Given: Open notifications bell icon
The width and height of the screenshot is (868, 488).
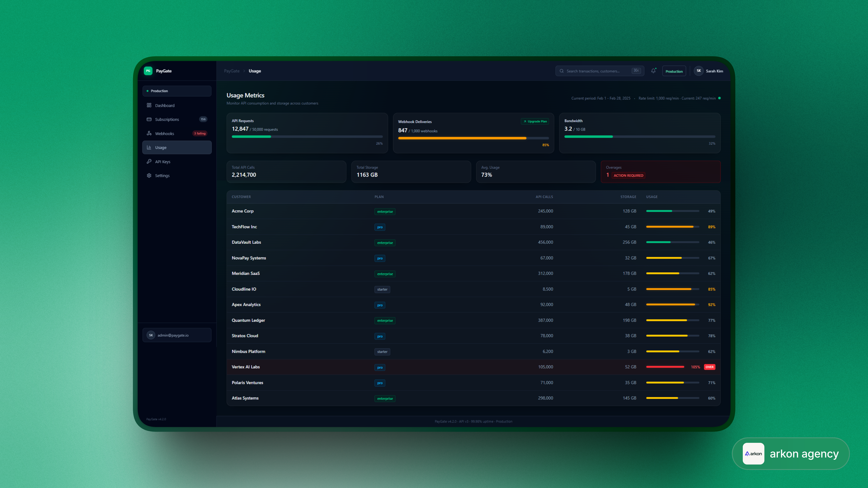Looking at the screenshot, I should click(653, 71).
